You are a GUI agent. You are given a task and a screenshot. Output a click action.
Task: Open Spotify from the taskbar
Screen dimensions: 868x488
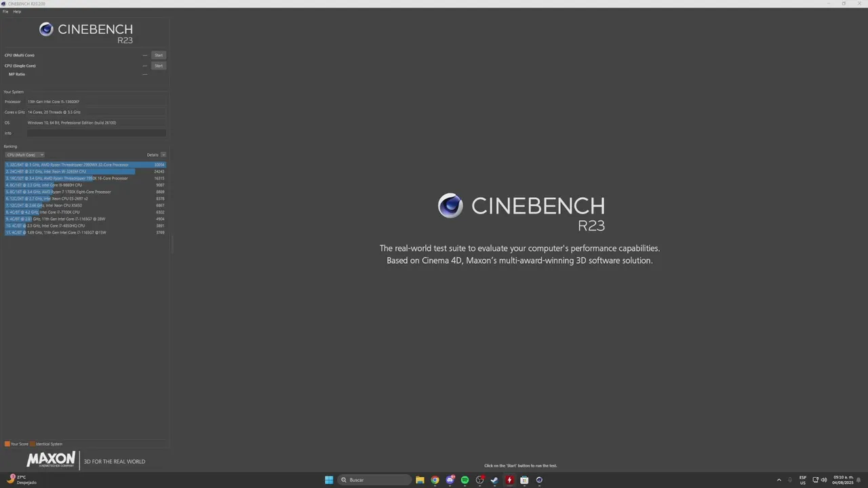(x=465, y=480)
